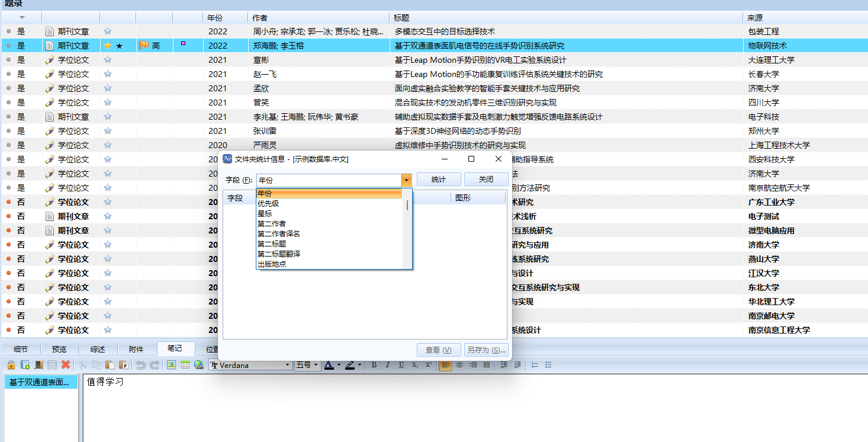The height and width of the screenshot is (442, 868).
Task: Click the 关闭 button in the dialog
Action: tap(486, 180)
